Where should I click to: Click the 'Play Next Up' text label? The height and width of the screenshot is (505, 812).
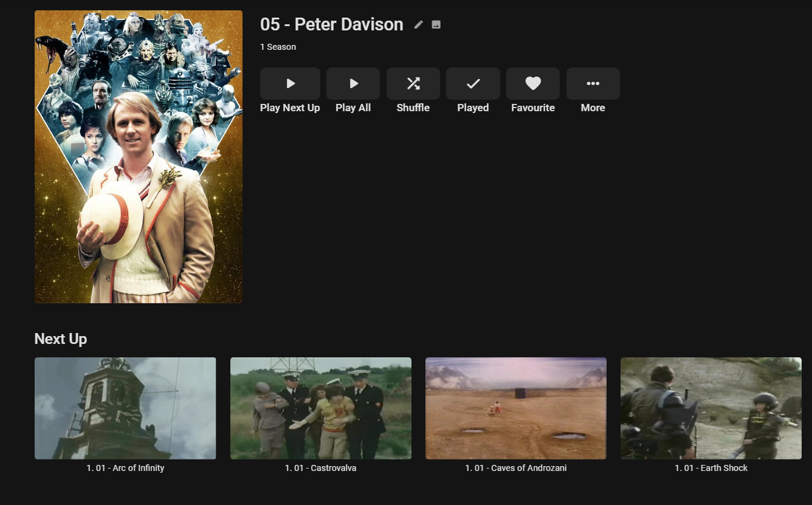click(x=290, y=108)
